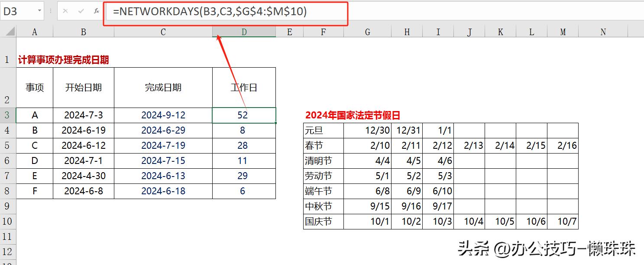Viewport: 644px width, 265px height.
Task: Click the holiday cell 10/7
Action: click(563, 222)
